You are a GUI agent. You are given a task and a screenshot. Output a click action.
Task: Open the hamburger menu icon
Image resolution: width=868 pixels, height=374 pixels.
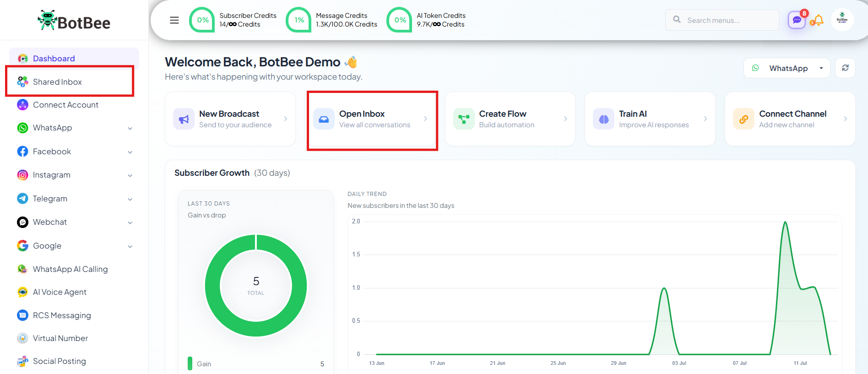point(174,20)
